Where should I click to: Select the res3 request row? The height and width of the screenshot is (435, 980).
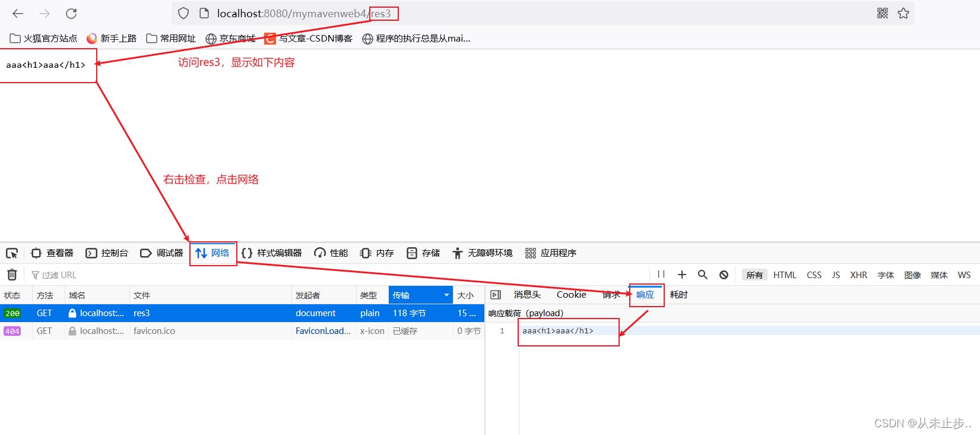tap(242, 313)
